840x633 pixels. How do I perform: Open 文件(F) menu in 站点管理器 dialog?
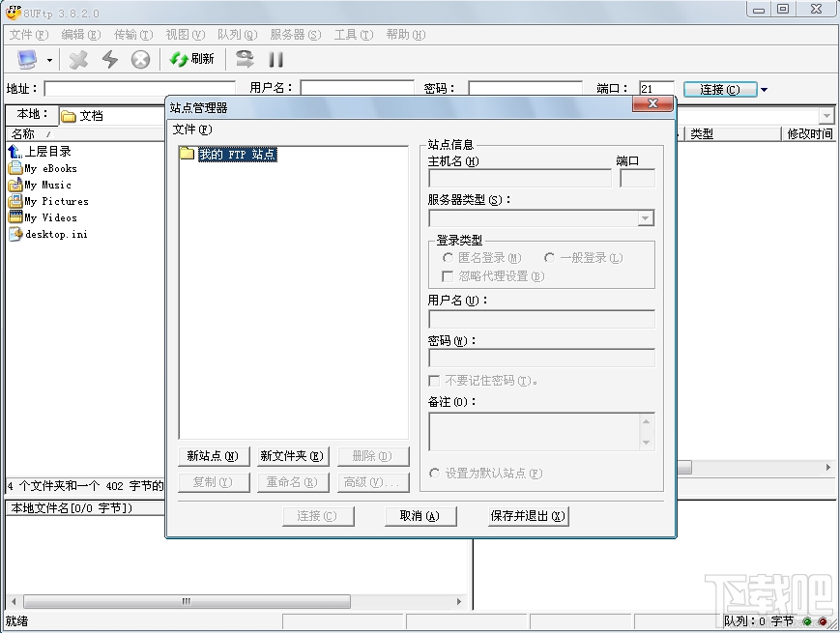[192, 129]
